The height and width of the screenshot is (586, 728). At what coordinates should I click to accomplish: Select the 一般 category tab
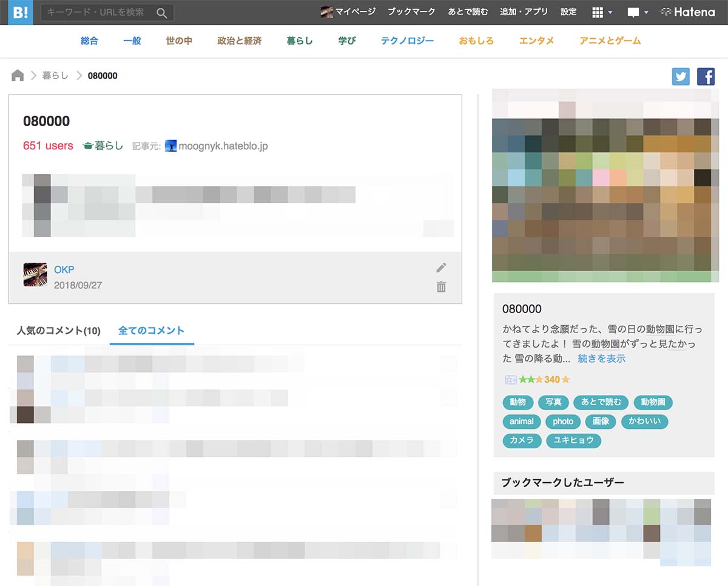132,41
